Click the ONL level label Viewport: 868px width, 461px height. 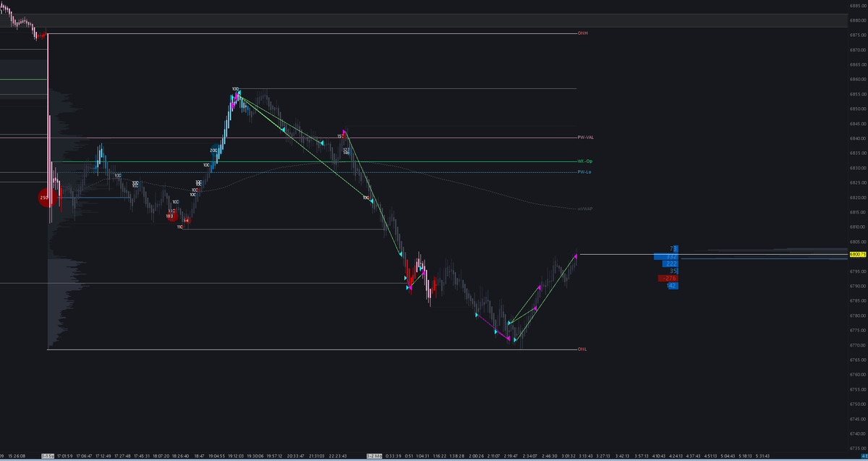(x=582, y=350)
